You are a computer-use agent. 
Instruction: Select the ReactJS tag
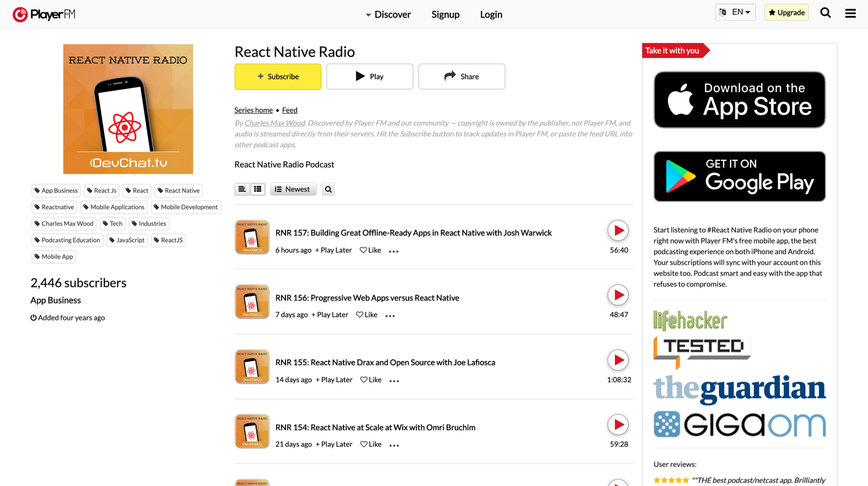click(168, 240)
